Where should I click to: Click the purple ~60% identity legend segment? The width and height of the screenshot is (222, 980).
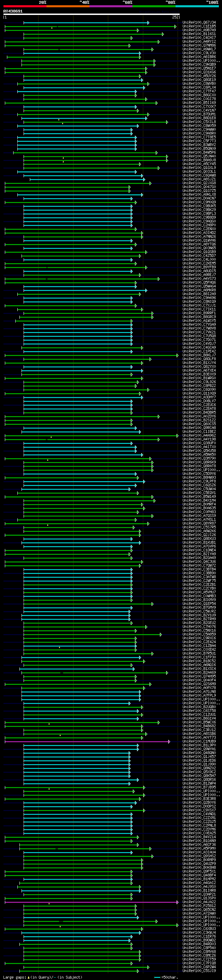(x=111, y=6)
